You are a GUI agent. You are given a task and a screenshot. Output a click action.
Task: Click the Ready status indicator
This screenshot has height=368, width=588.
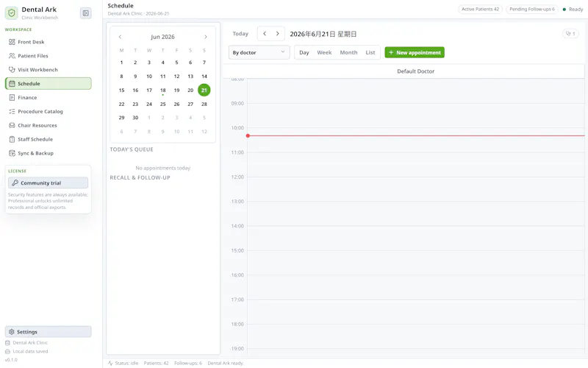click(573, 9)
